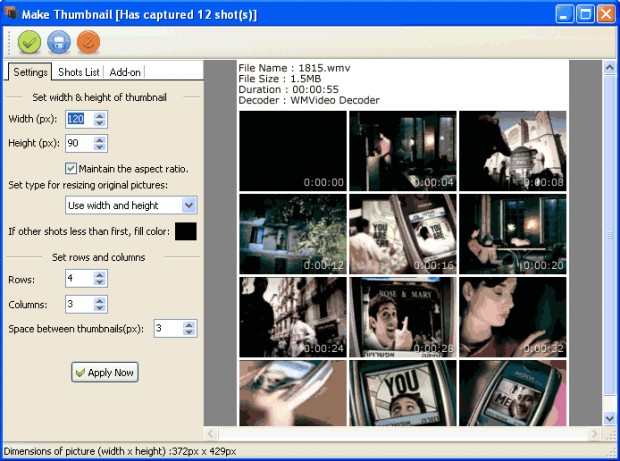Open the Shots List tab
Viewport: 620px width, 461px height.
tap(78, 72)
